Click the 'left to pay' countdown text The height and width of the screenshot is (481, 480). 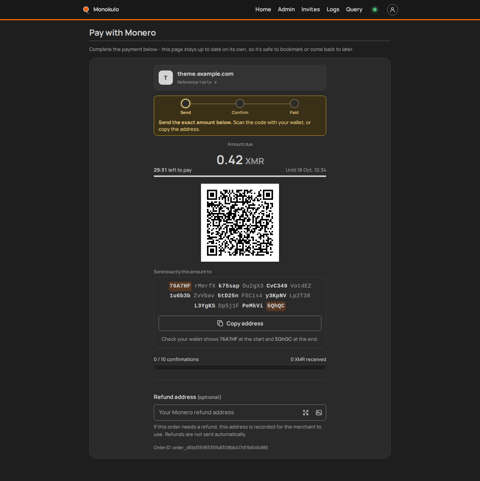coord(173,170)
